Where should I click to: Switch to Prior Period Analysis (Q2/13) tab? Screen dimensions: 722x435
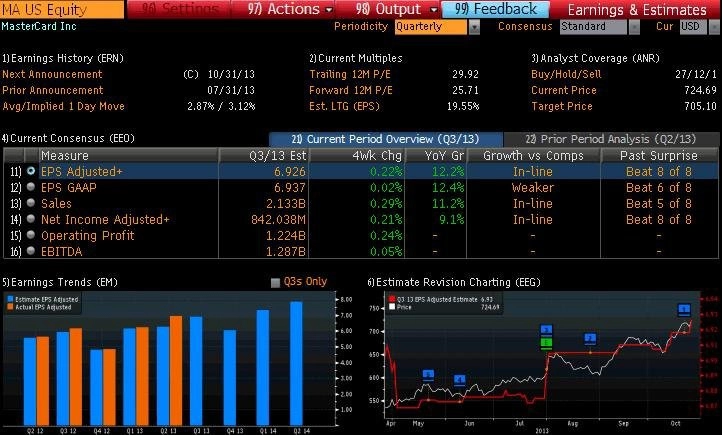click(x=611, y=139)
